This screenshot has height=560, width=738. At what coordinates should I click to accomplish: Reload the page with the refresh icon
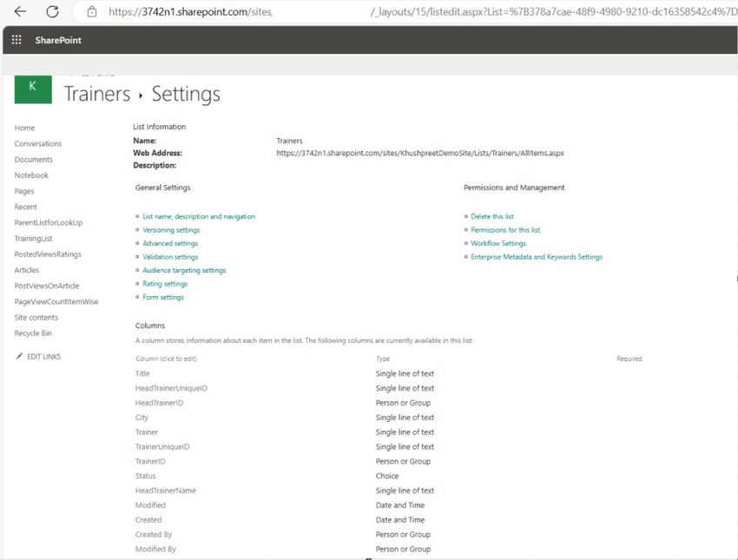52,11
